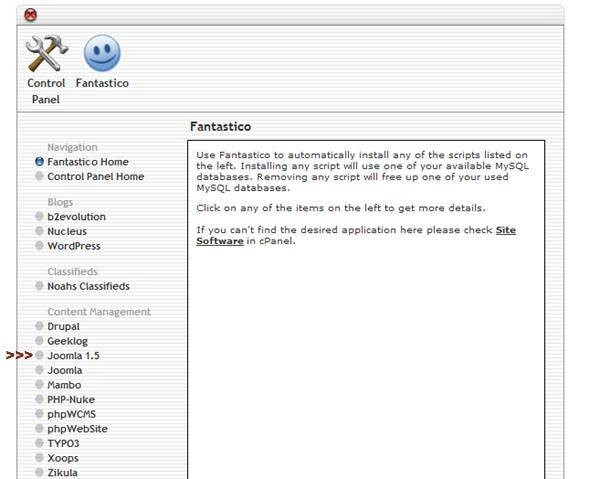Click the bullet icon beside Xoops

tap(39, 458)
